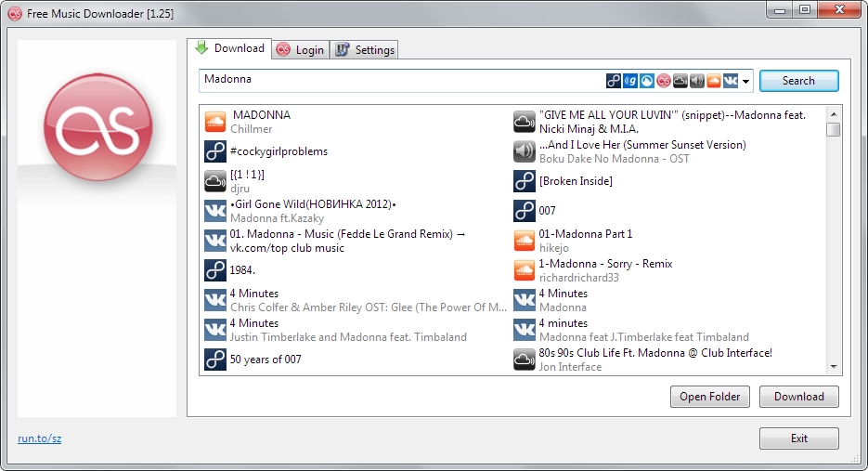
Task: Click cloud icon beside GIVE ME ALL YOUR LUVIN
Action: [525, 122]
